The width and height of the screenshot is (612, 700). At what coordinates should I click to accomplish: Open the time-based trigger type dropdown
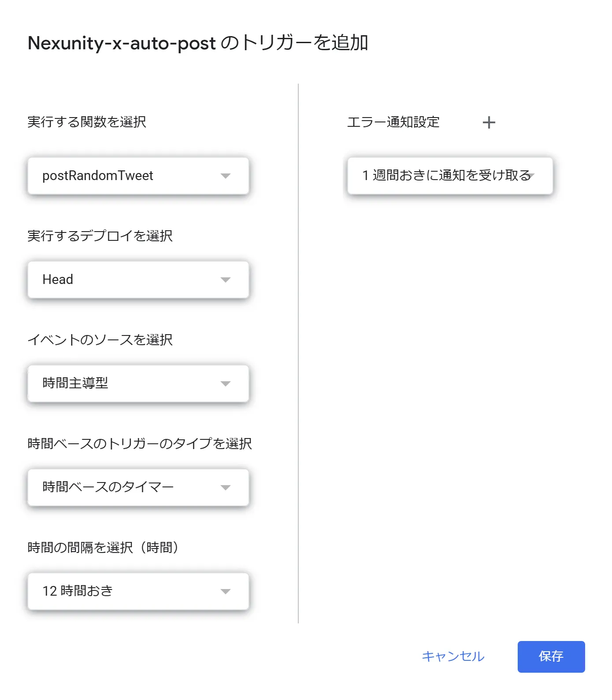(137, 487)
